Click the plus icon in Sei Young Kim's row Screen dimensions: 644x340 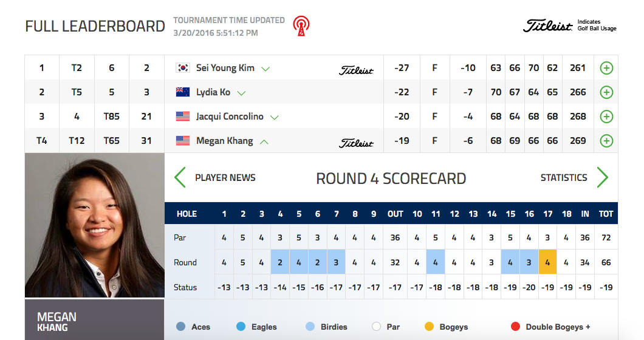[x=606, y=68]
